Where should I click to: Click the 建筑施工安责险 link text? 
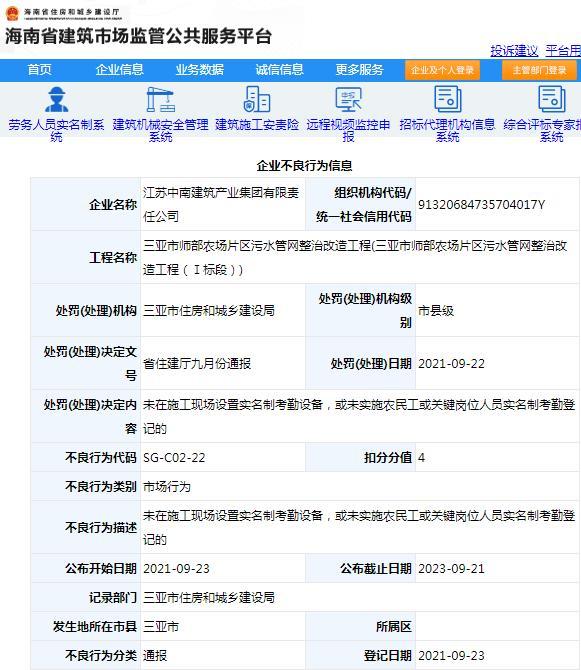point(257,125)
